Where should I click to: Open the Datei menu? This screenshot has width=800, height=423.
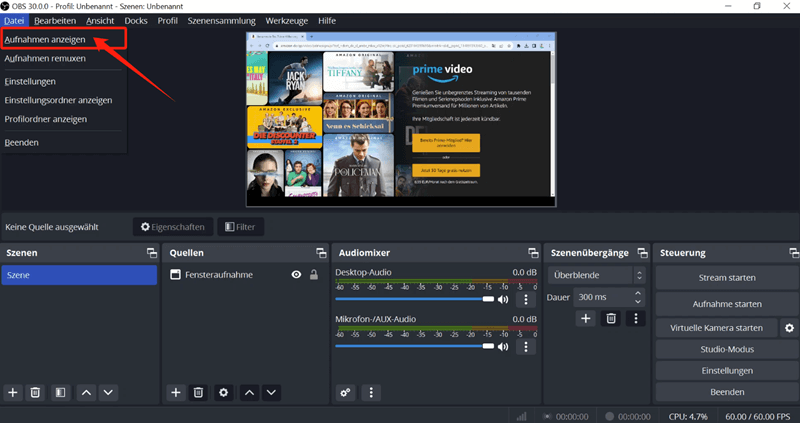coord(14,20)
